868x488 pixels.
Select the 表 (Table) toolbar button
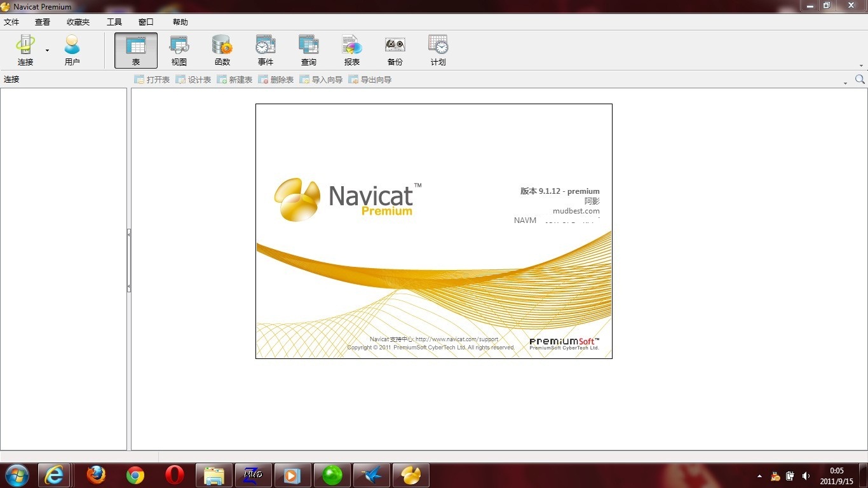(x=136, y=50)
